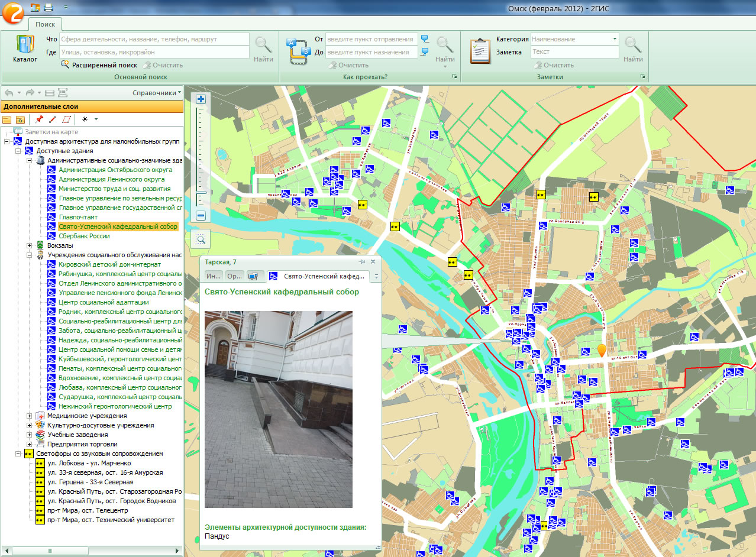The height and width of the screenshot is (557, 756).
Task: Open dropdown arrow next to asterisk tool
Action: point(96,119)
